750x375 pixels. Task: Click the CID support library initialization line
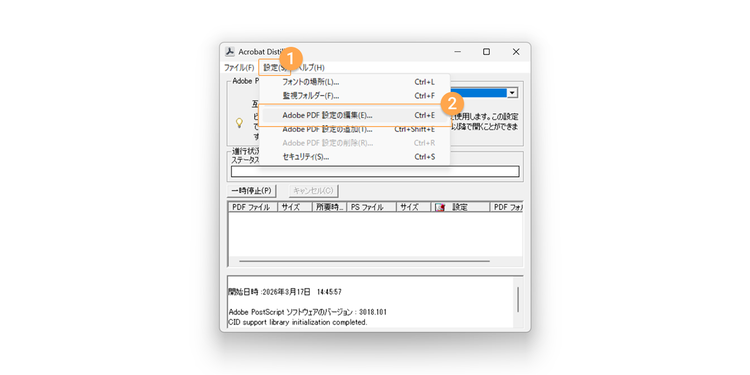coord(298,322)
